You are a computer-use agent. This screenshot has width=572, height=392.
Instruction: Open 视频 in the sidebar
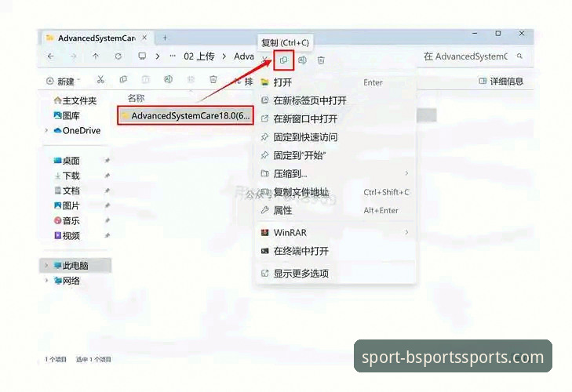(x=67, y=236)
